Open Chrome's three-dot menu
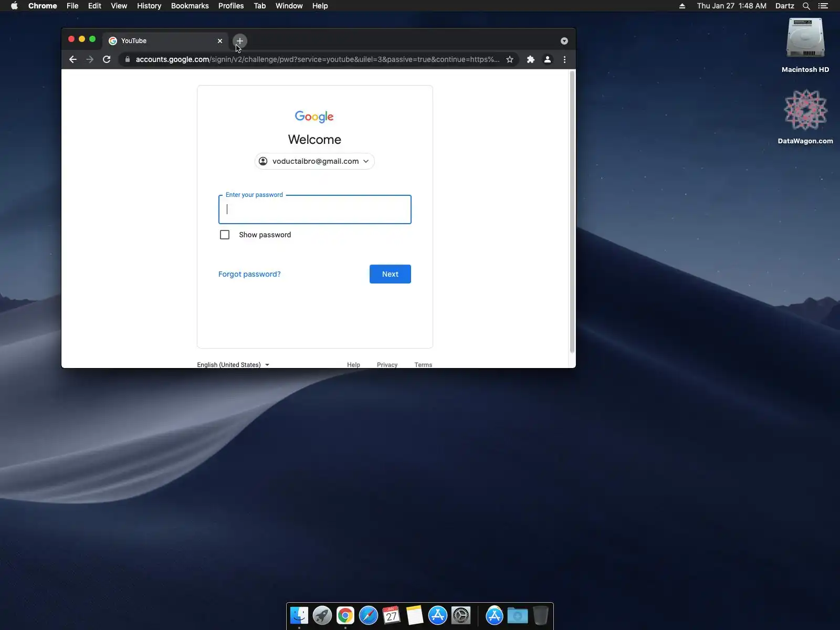 [564, 59]
